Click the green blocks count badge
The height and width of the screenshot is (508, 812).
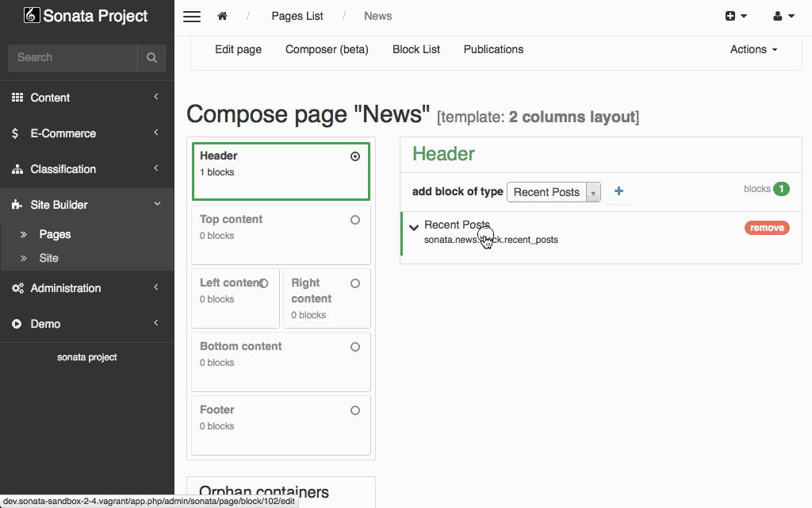tap(781, 189)
